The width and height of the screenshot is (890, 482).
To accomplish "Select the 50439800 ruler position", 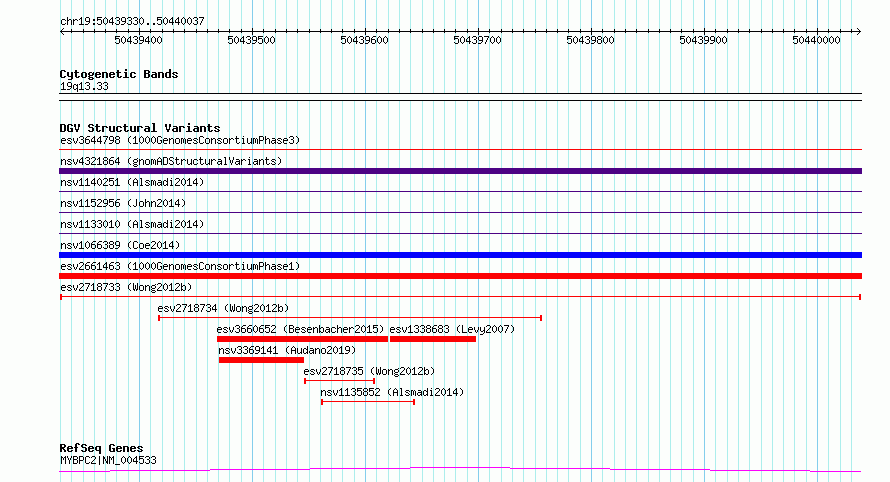I will 590,40.
